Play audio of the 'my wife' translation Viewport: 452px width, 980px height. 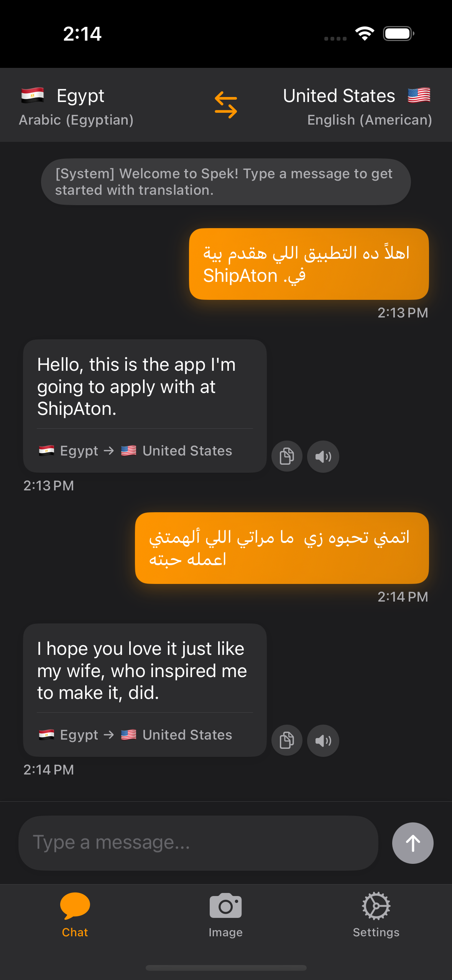(323, 740)
